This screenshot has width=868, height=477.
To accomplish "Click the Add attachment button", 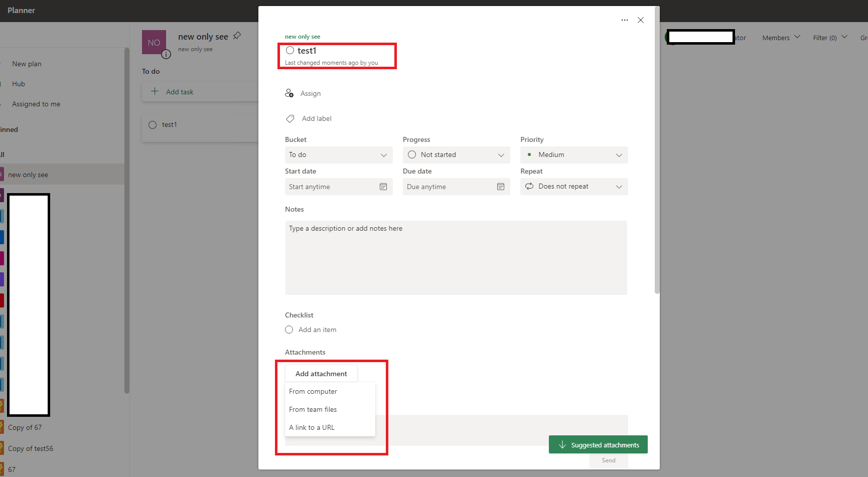I will (x=321, y=373).
